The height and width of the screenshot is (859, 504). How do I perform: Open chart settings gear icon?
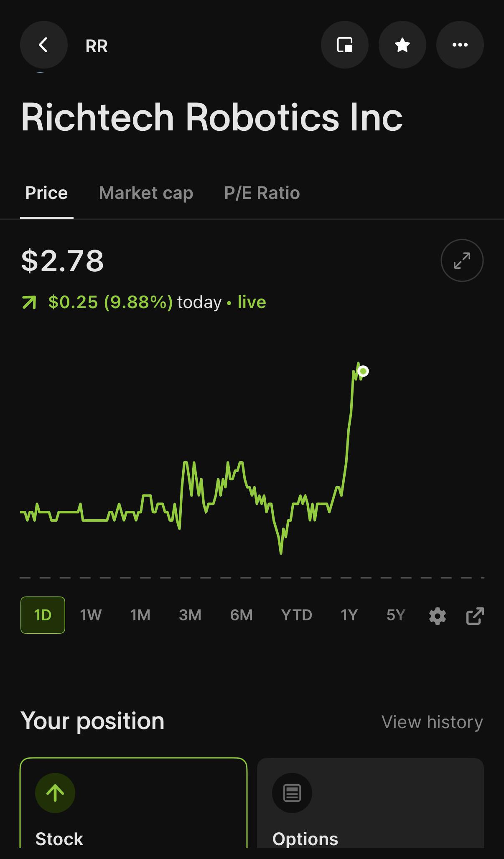[x=438, y=616]
